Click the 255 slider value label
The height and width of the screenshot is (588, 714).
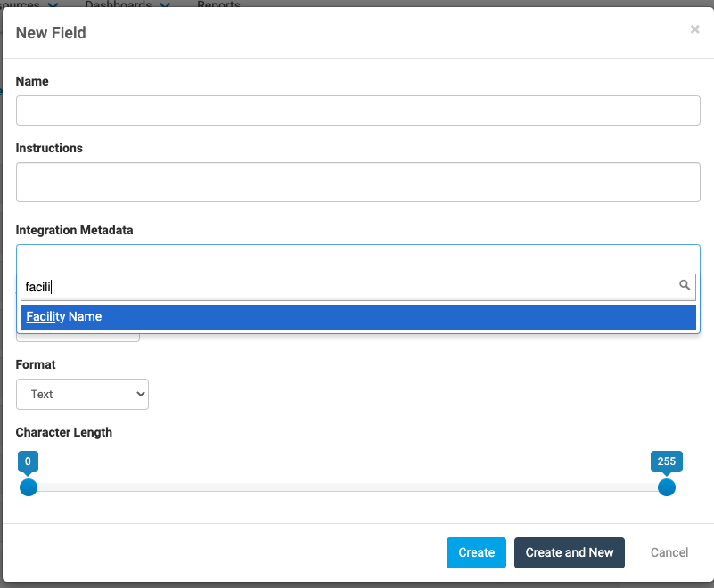666,461
